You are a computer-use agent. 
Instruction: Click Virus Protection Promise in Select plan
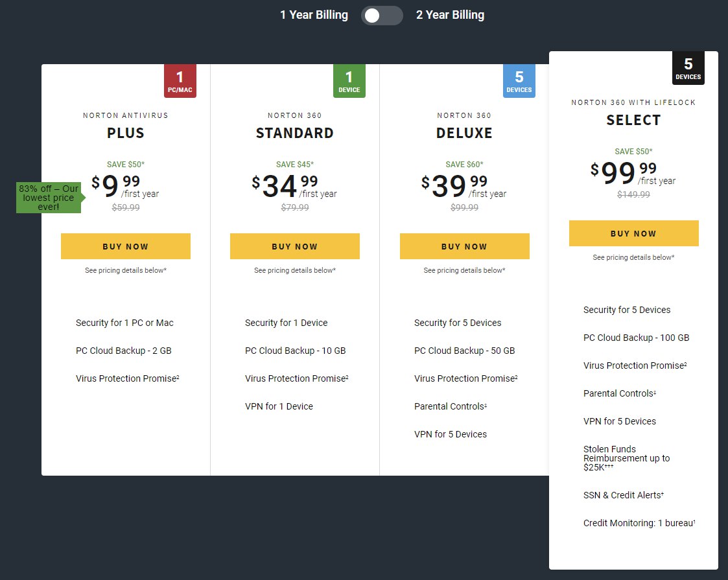[x=635, y=365]
